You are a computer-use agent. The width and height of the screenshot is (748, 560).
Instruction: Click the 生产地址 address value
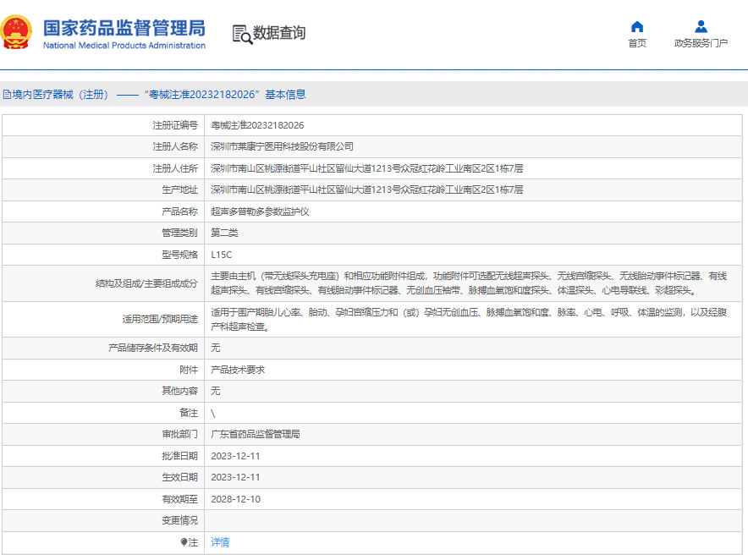coord(367,189)
